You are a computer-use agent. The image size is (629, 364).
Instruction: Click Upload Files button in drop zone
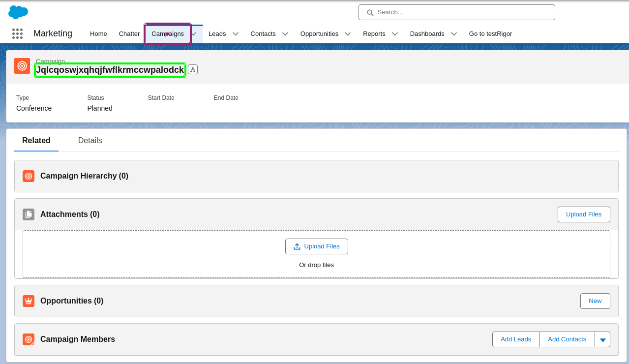317,246
